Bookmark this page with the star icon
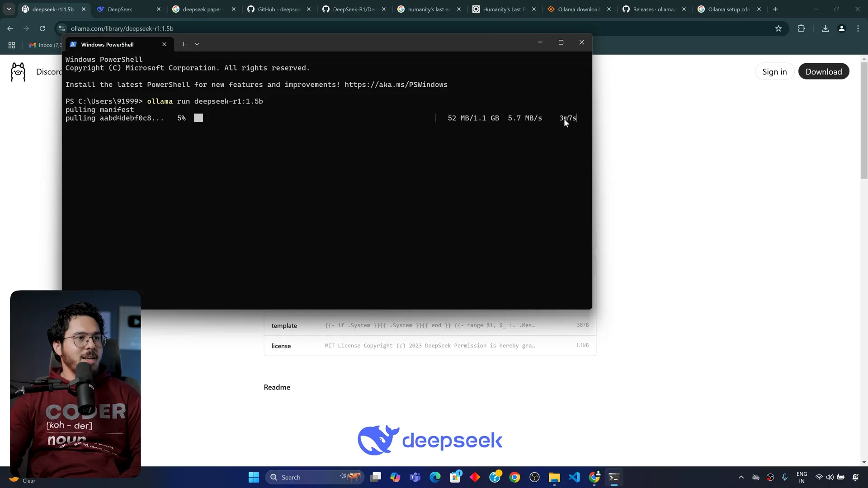 (x=778, y=28)
